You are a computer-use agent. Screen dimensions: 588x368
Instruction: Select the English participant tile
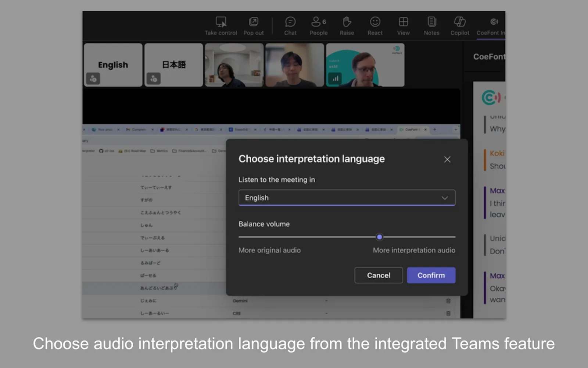(x=113, y=65)
